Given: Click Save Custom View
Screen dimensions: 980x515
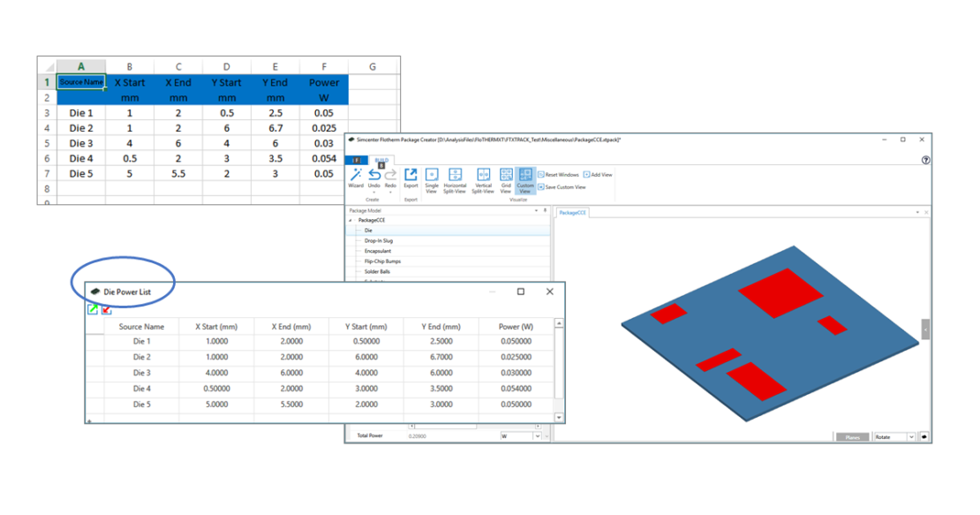Looking at the screenshot, I should [x=565, y=187].
